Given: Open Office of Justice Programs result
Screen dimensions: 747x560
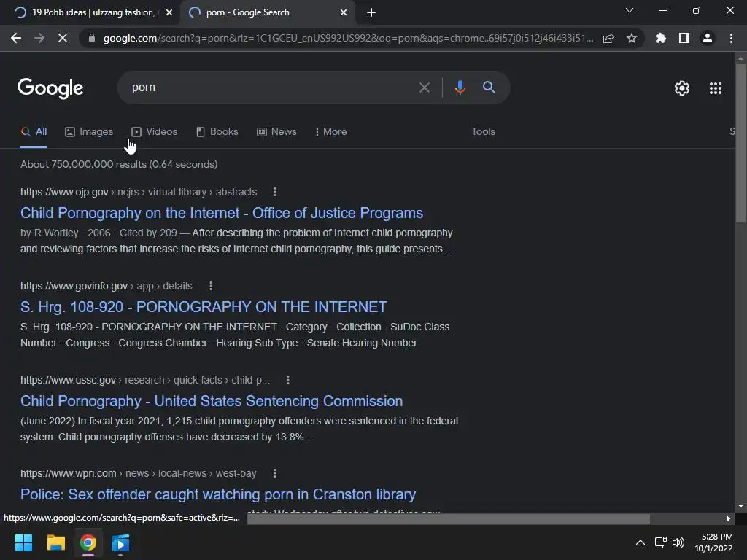Looking at the screenshot, I should [x=222, y=213].
